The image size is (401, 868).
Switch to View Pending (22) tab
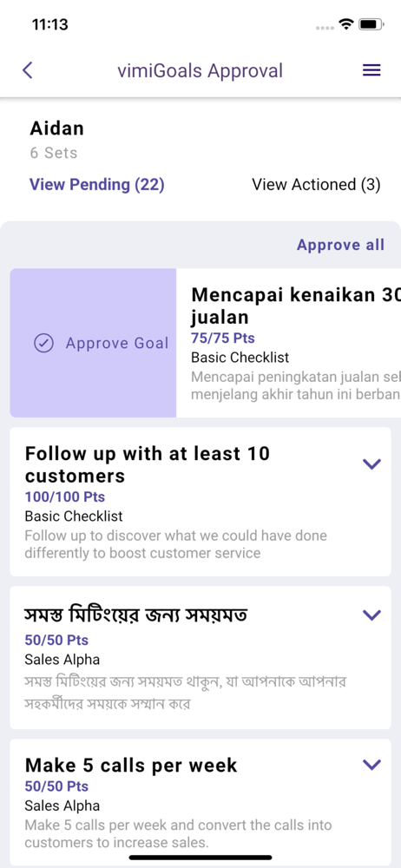(97, 184)
